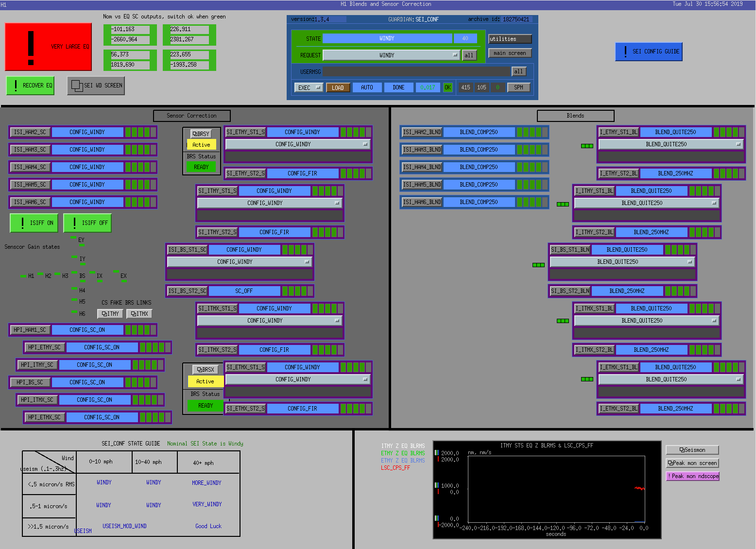Click the LOAD button in Guardian panel

(338, 87)
